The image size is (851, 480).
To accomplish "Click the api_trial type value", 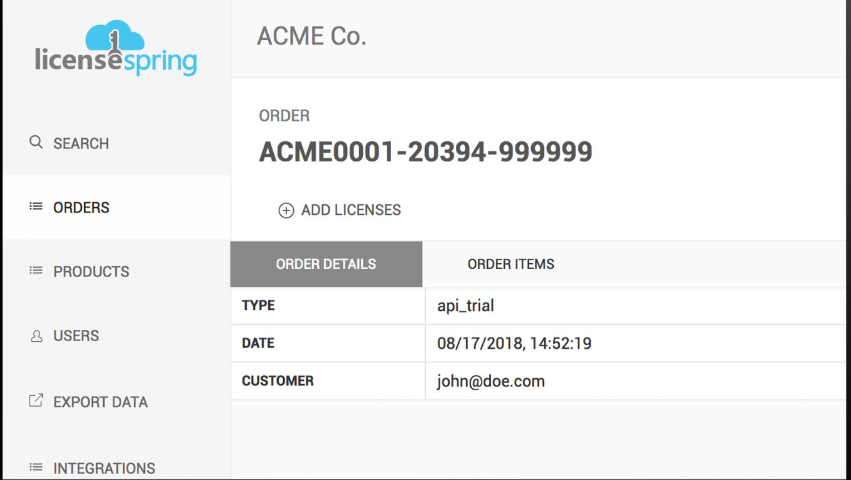I will click(468, 305).
